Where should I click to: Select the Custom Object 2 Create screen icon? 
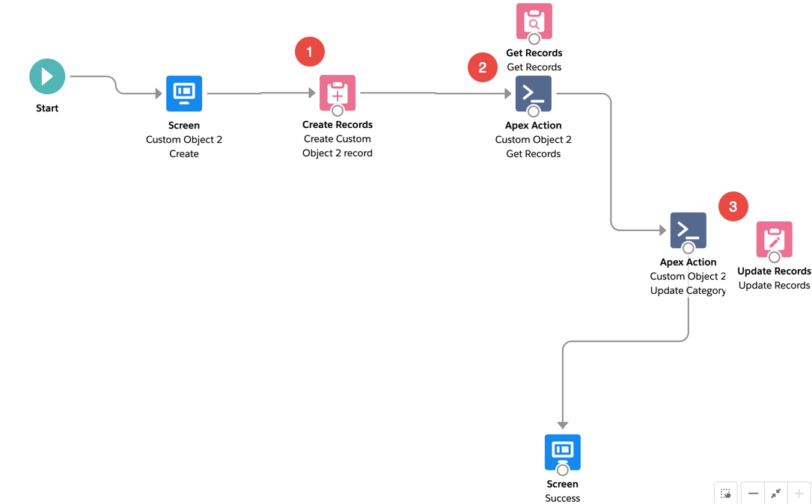184,93
